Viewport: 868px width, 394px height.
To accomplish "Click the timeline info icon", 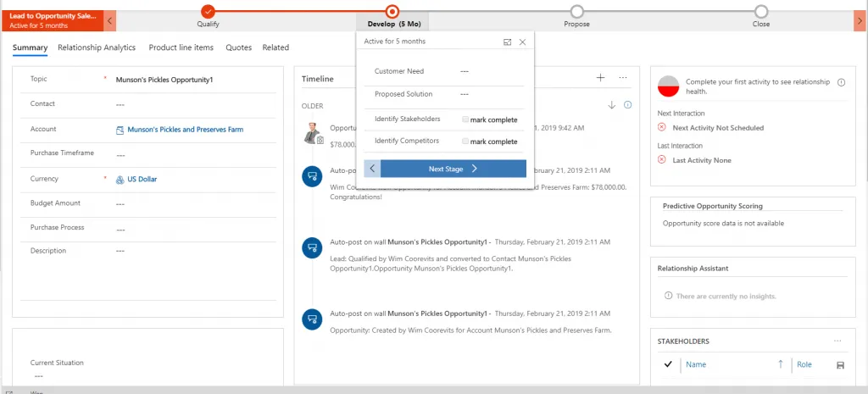I will pos(628,104).
